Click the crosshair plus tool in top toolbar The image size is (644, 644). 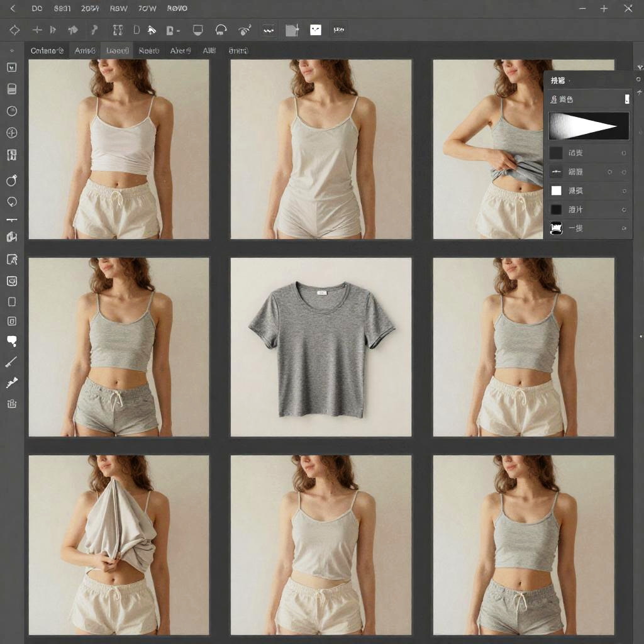(x=37, y=30)
